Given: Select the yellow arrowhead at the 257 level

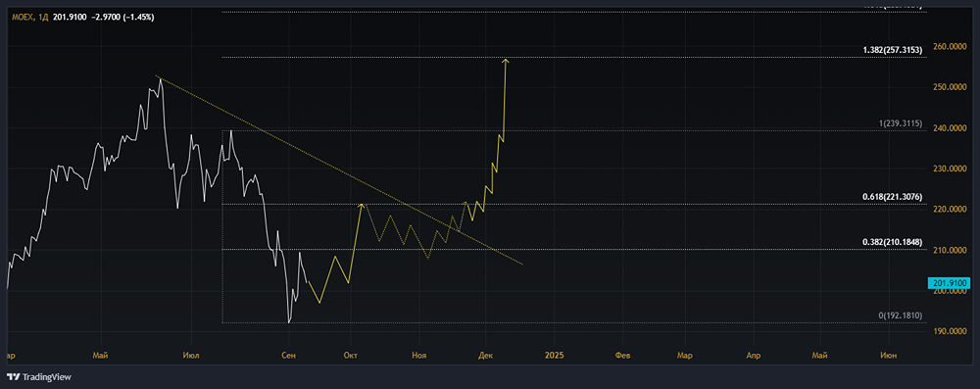Looking at the screenshot, I should coord(505,61).
